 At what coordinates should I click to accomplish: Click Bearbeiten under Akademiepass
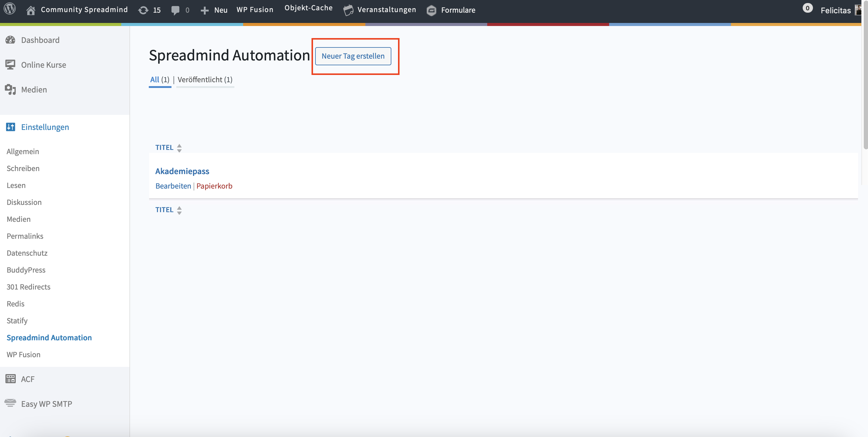[x=173, y=186]
